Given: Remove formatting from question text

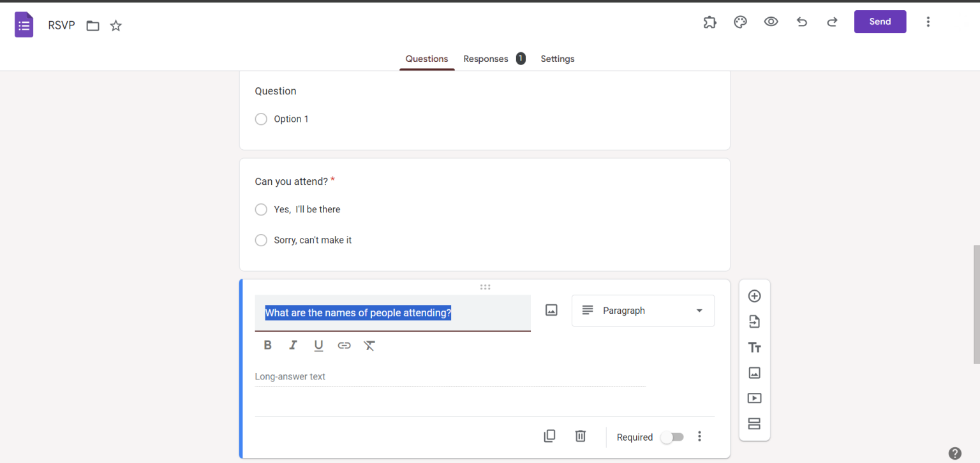Looking at the screenshot, I should click(x=369, y=346).
